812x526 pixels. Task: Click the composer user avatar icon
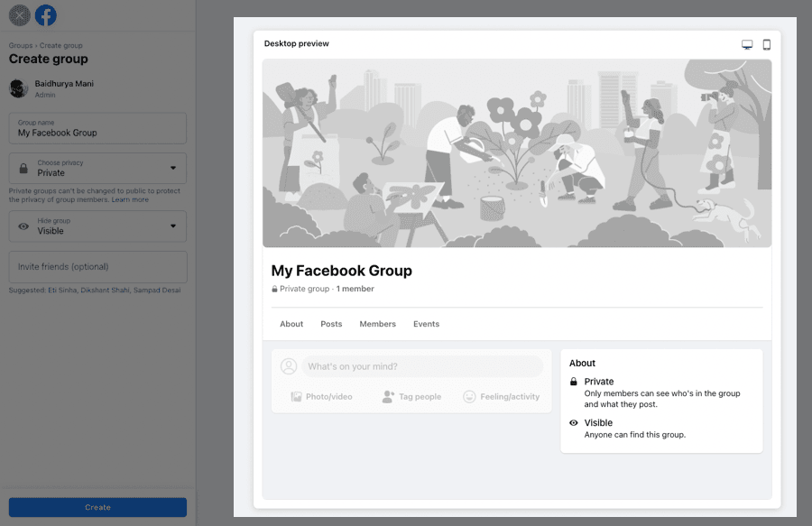coord(289,366)
